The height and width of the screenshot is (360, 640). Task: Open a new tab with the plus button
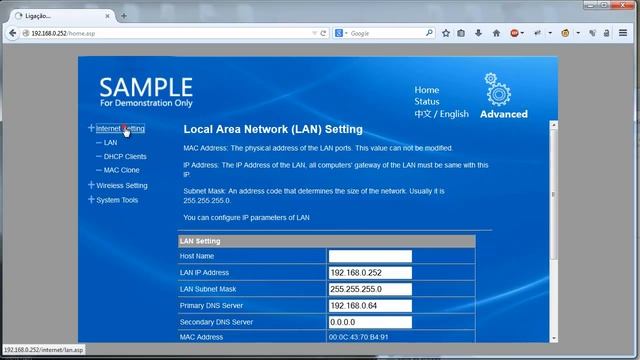point(124,16)
